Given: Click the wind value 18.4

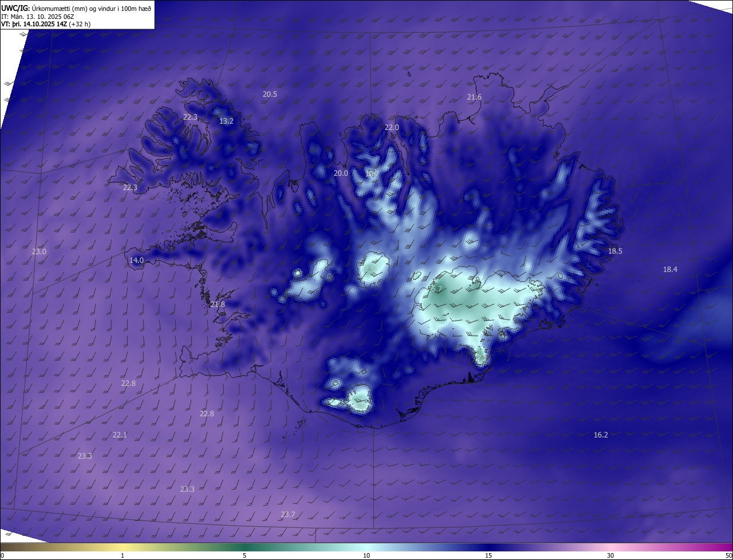Looking at the screenshot, I should click(x=670, y=269).
